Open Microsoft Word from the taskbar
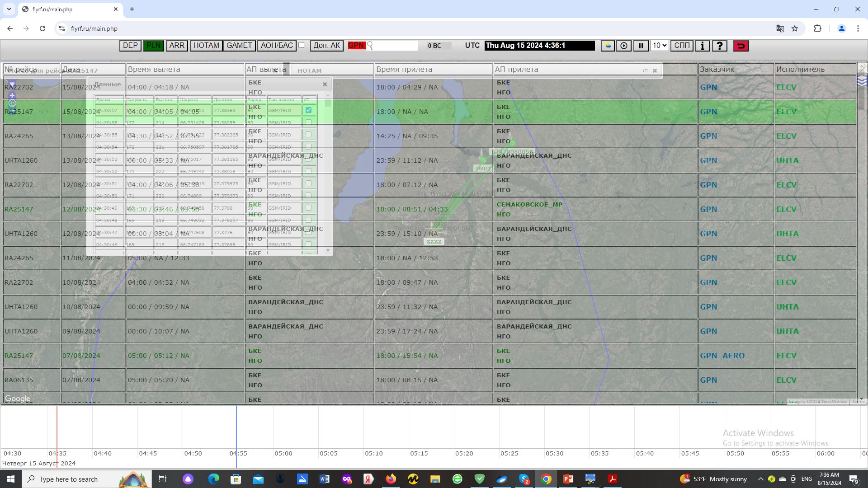Image resolution: width=868 pixels, height=488 pixels. 324,479
